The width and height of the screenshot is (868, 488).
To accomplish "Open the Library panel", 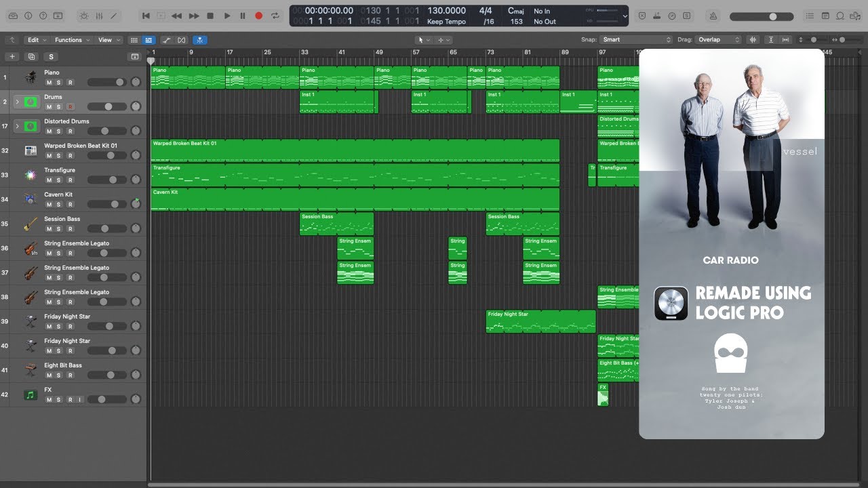I will coord(12,15).
